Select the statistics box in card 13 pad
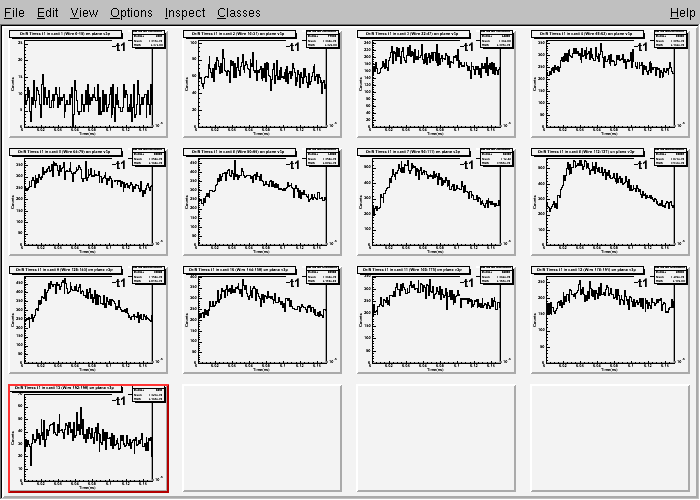Image resolution: width=700 pixels, height=500 pixels. pos(149,393)
